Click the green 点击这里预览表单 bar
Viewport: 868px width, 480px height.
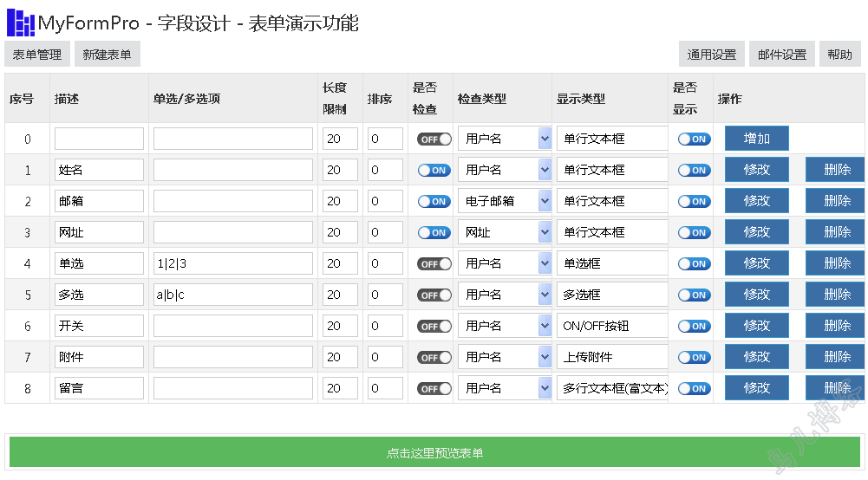434,453
